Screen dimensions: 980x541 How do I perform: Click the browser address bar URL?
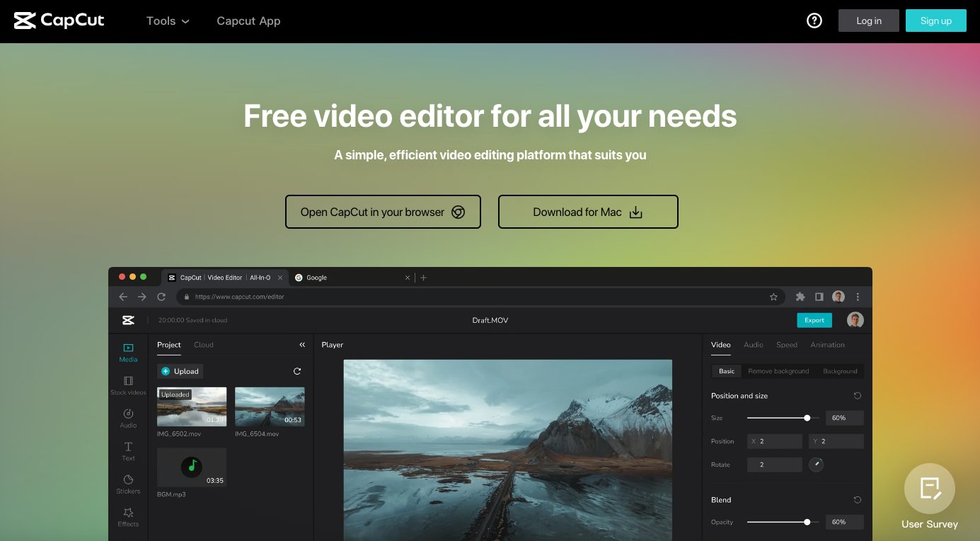click(239, 297)
